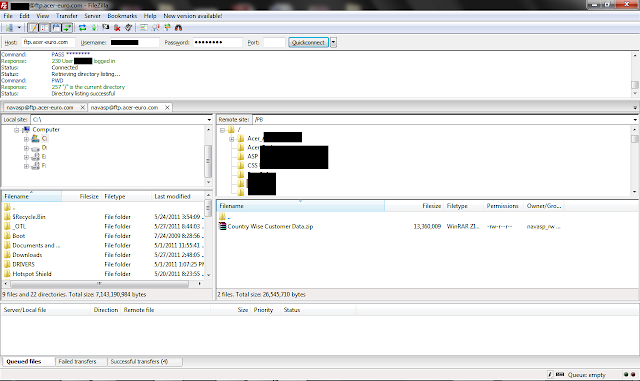
Task: Collapse the Computer node in local tree
Action: point(17,130)
